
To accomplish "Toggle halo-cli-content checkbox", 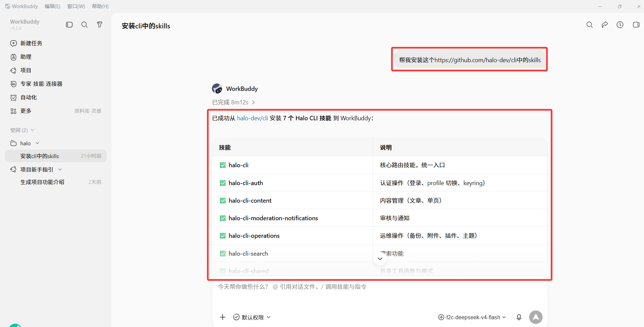I will click(223, 201).
